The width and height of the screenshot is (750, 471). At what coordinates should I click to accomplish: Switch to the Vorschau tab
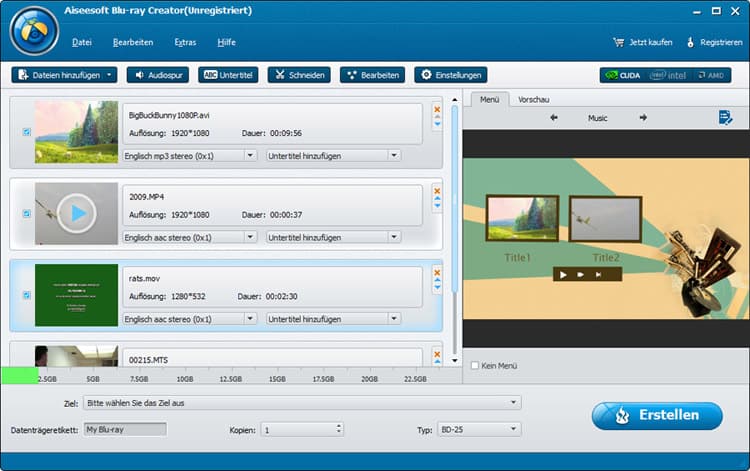tap(533, 99)
